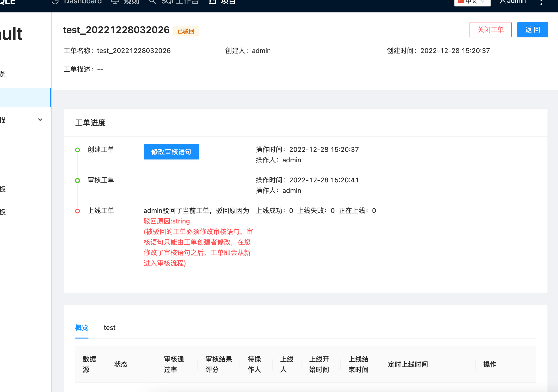Click the green 创建工单 progress node
The image size is (558, 392).
[77, 150]
